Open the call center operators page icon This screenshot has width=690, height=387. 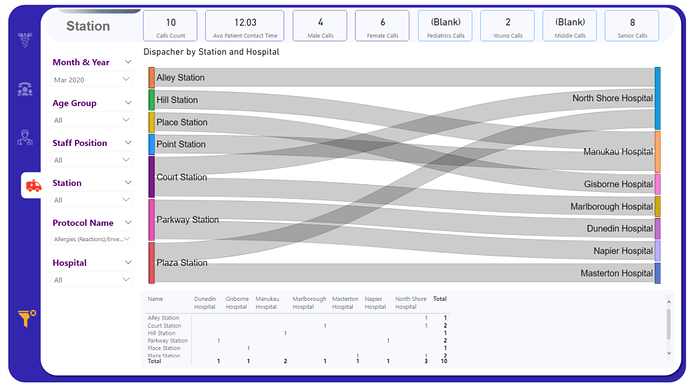click(25, 89)
